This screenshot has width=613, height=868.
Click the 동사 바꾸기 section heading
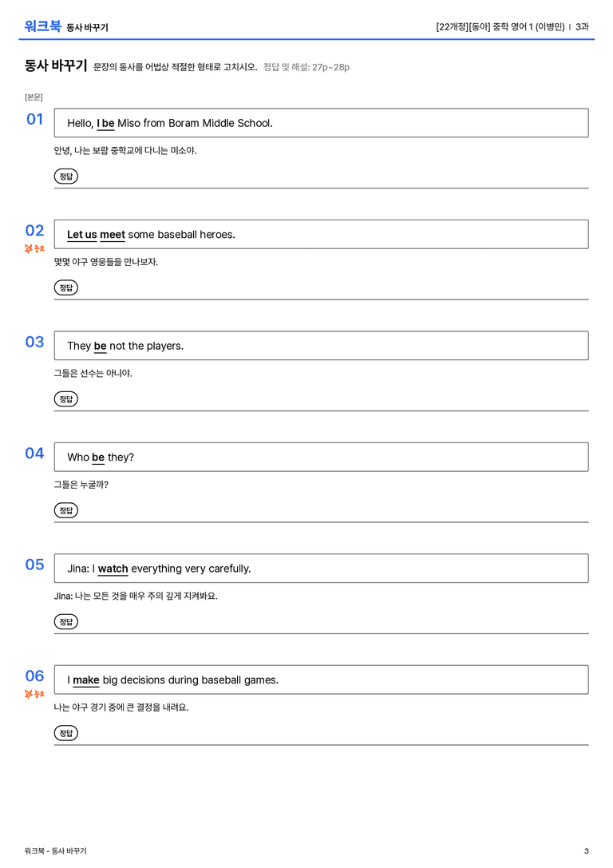click(56, 65)
